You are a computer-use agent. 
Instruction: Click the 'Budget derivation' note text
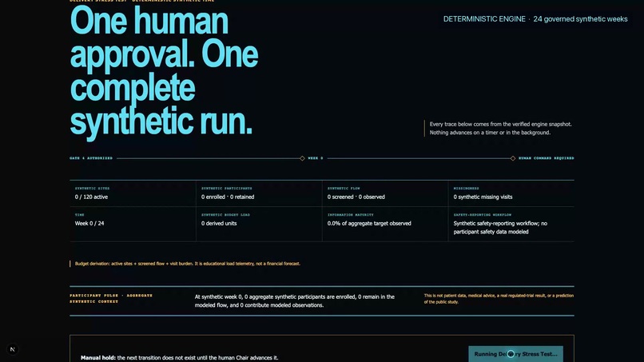187,264
